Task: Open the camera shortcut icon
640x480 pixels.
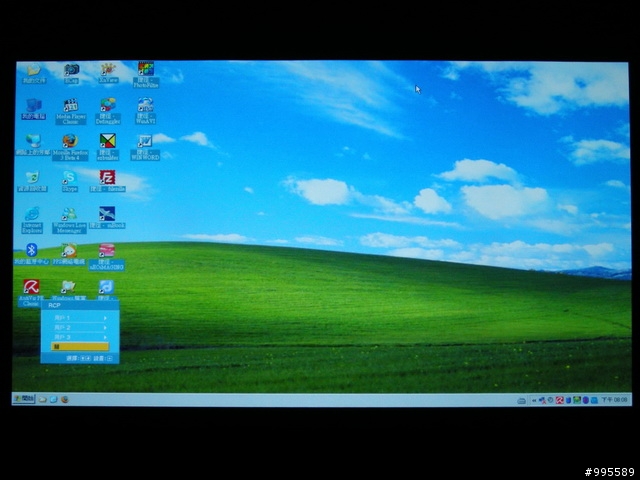Action: pyautogui.click(x=71, y=73)
